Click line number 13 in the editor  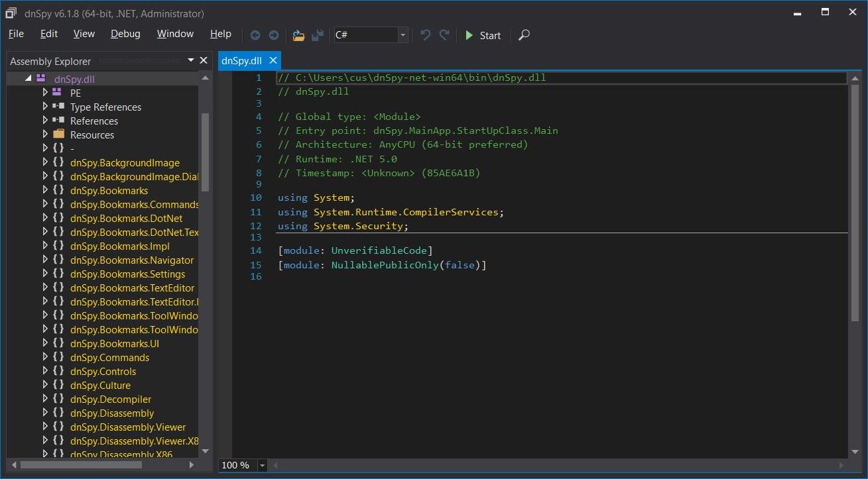[x=256, y=237]
